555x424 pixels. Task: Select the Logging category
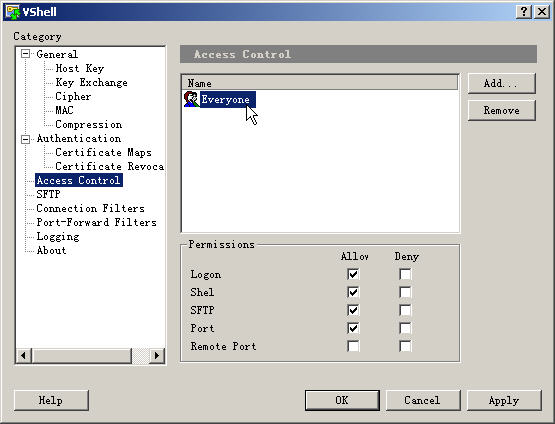click(x=58, y=236)
